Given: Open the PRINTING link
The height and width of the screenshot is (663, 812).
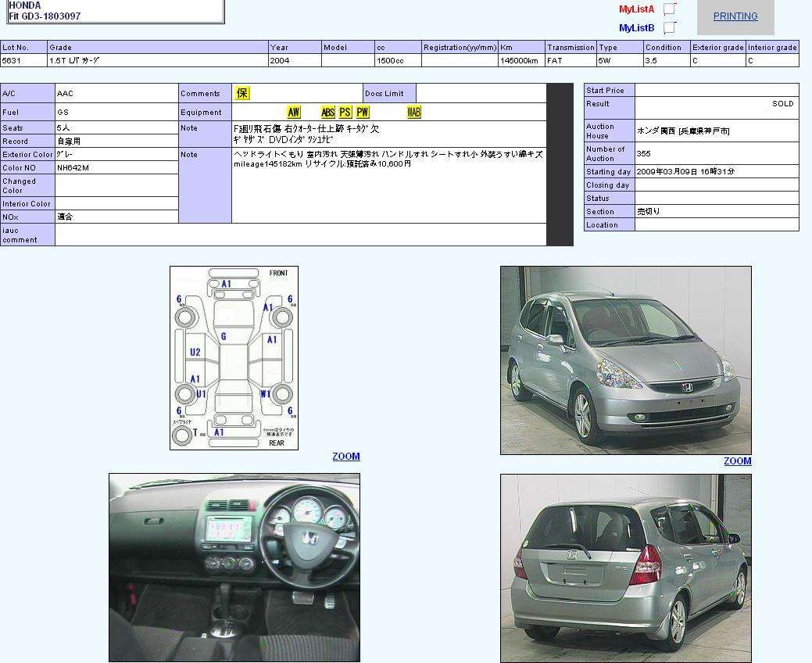Looking at the screenshot, I should (x=735, y=16).
